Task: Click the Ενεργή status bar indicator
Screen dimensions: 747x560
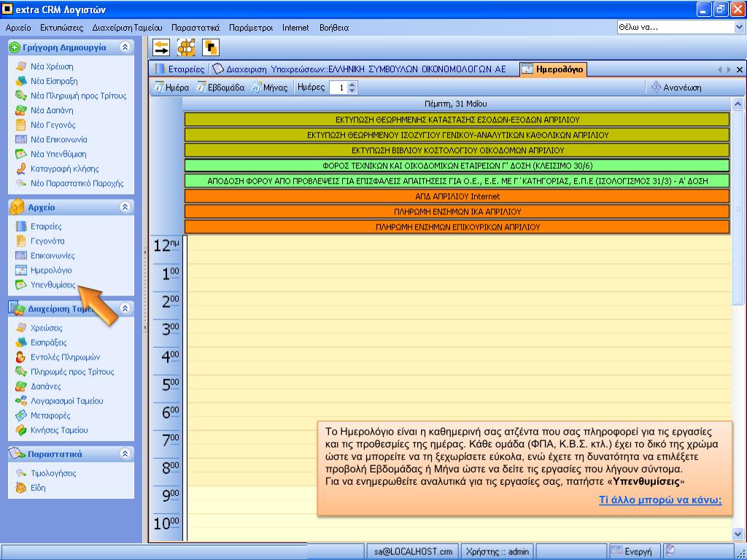Action: (x=634, y=551)
